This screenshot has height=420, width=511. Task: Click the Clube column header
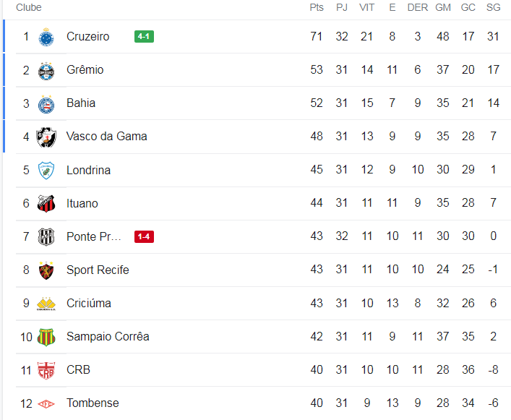click(x=29, y=7)
